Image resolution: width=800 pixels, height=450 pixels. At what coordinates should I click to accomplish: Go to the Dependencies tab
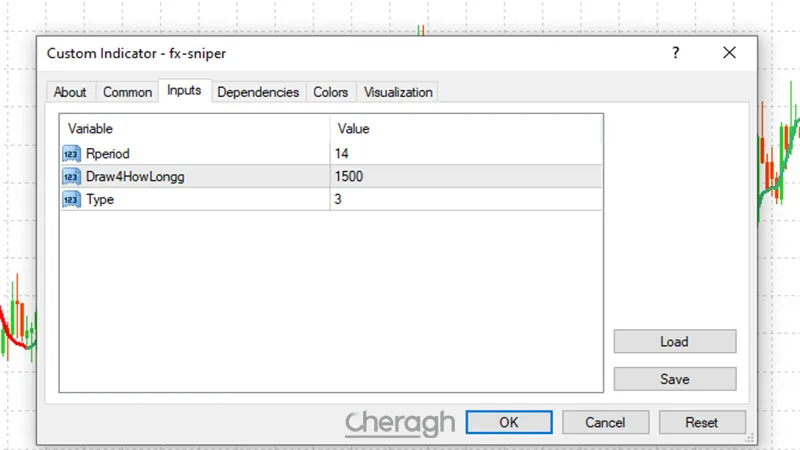click(258, 92)
